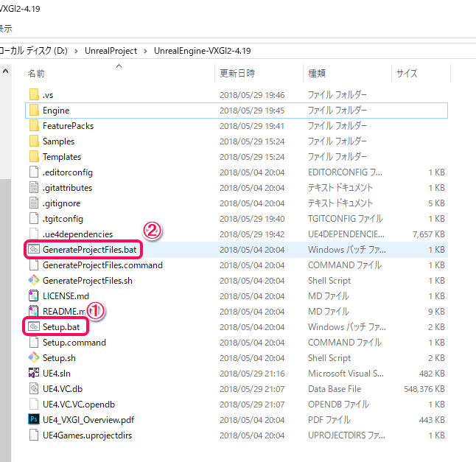Click the UPROJECTDIRS type cell

tap(346, 435)
